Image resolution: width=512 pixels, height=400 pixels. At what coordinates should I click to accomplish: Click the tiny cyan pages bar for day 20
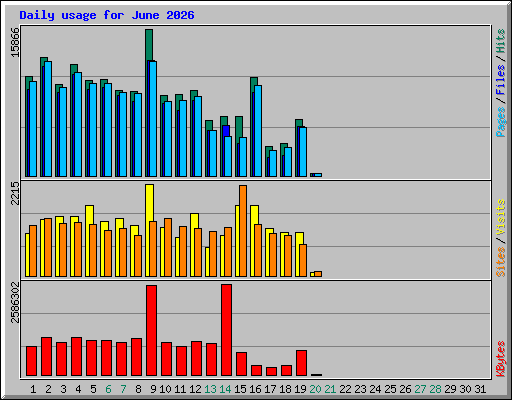click(318, 175)
